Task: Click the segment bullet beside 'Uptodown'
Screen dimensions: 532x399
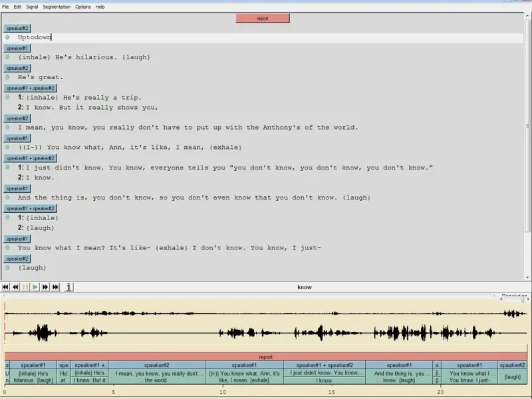Action: pos(7,37)
